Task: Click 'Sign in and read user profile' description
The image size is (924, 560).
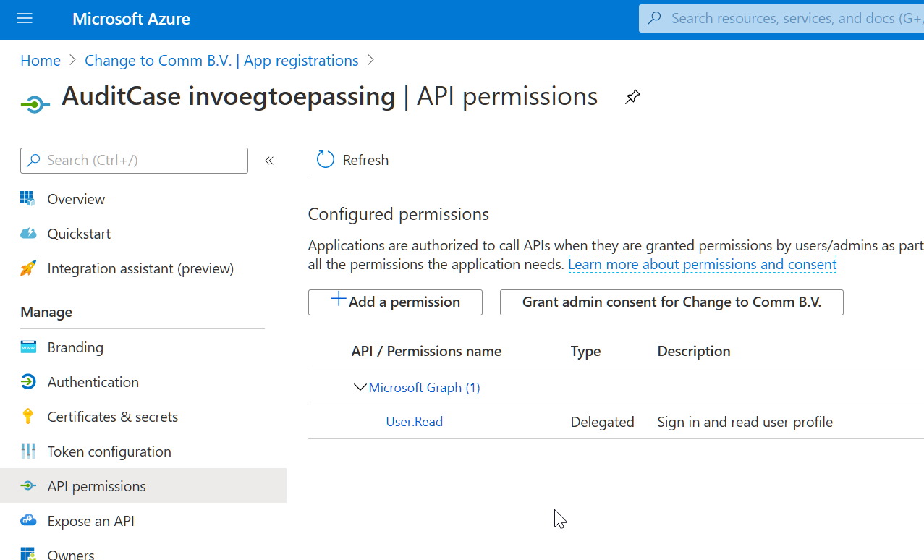Action: (745, 422)
